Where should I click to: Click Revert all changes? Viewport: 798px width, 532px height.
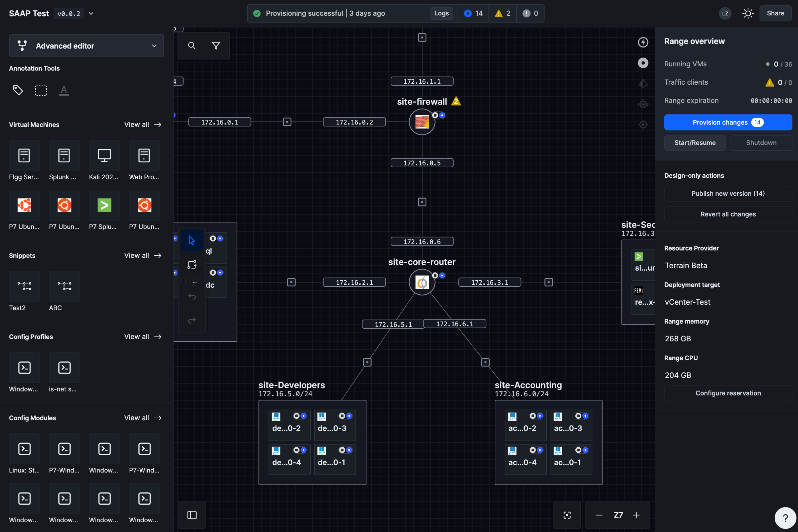728,214
